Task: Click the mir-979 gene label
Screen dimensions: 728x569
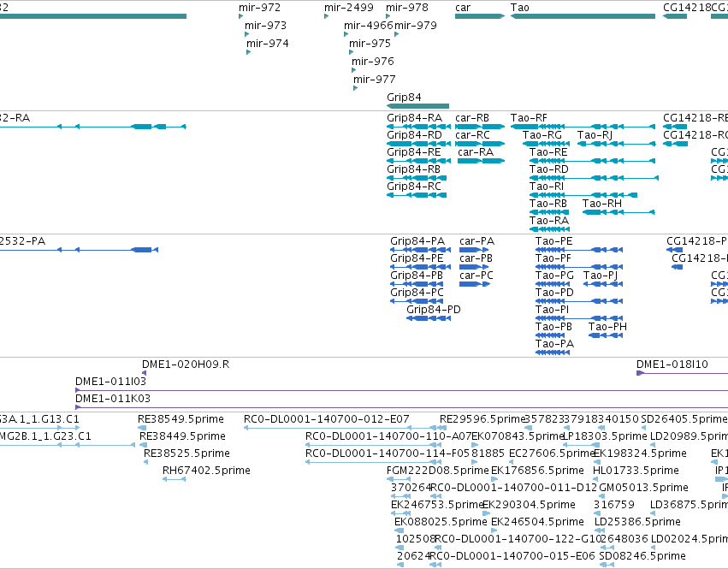Action: pos(415,25)
